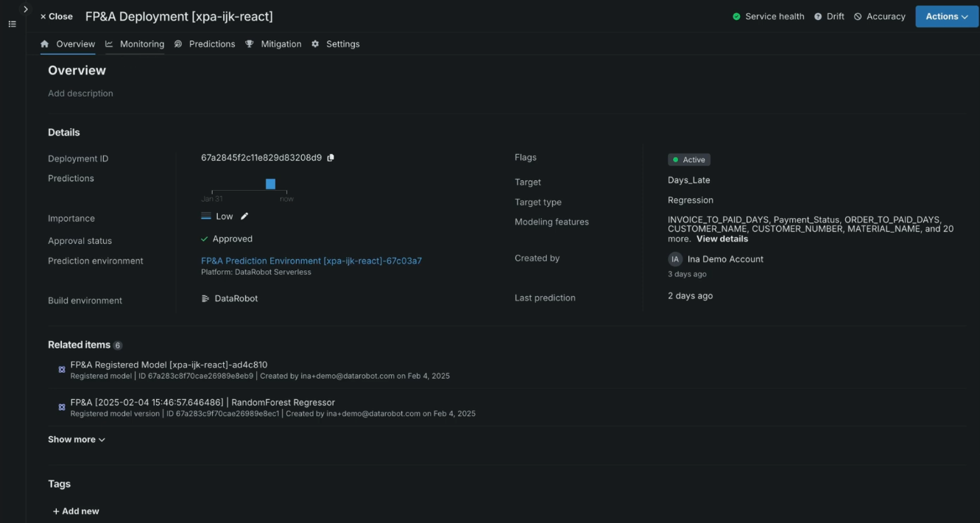Click the Approved checkmark icon
Screen dimensions: 980x523
coord(205,239)
